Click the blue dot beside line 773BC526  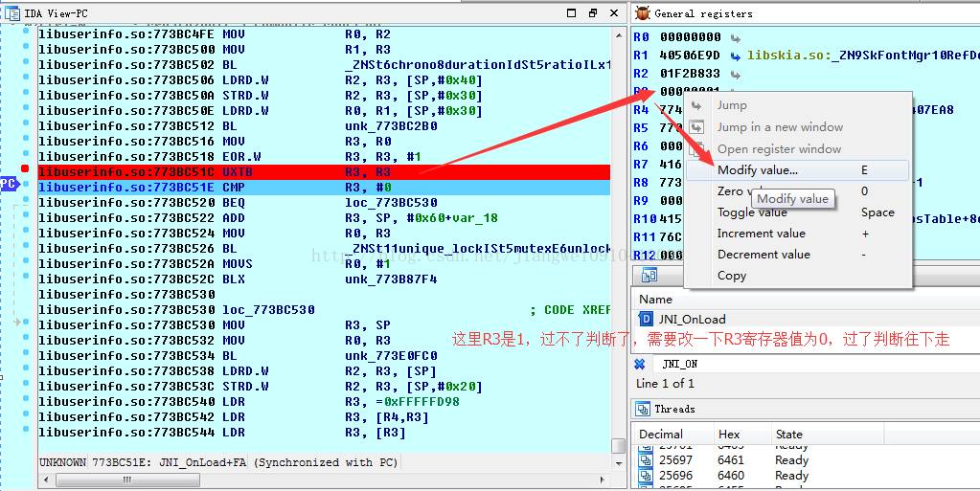click(26, 245)
